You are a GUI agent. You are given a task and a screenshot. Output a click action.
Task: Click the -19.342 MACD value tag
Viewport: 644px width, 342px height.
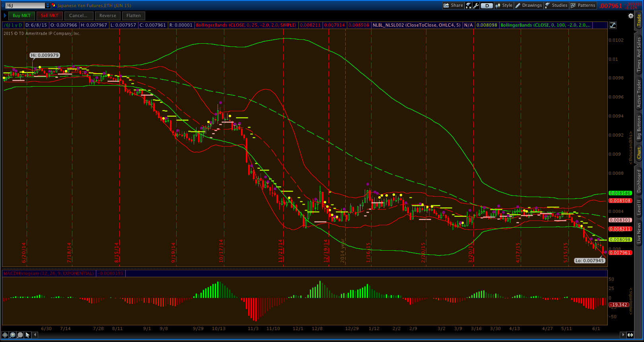click(x=619, y=305)
